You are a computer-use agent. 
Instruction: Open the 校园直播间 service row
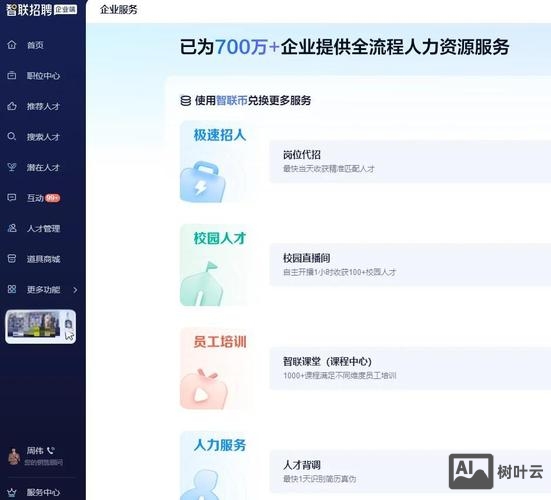point(410,265)
